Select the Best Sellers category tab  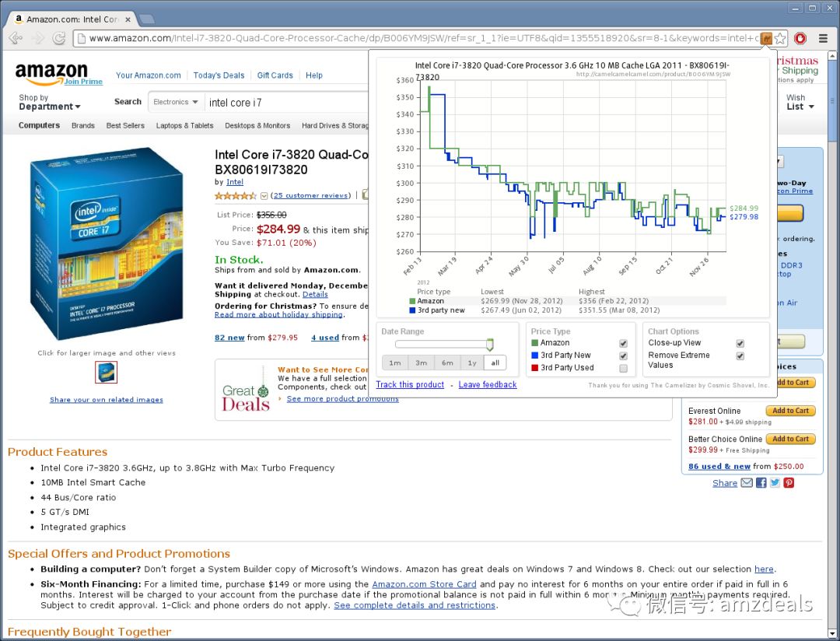[x=125, y=125]
